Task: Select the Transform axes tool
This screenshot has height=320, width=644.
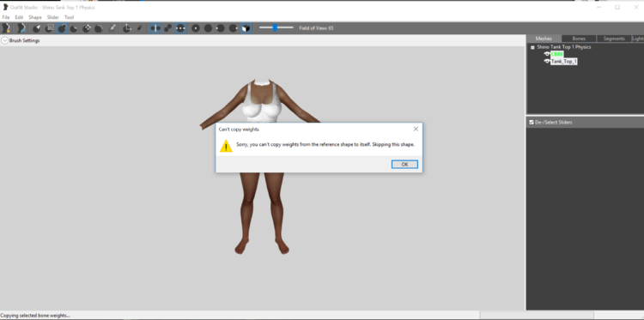Action: pos(127,28)
